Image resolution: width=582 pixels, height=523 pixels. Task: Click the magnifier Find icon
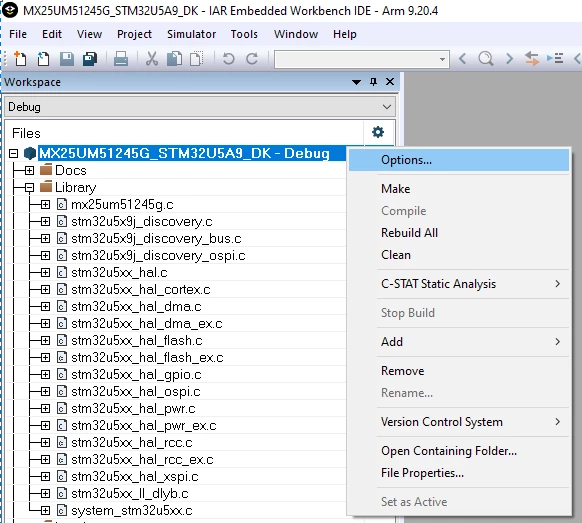pyautogui.click(x=486, y=59)
